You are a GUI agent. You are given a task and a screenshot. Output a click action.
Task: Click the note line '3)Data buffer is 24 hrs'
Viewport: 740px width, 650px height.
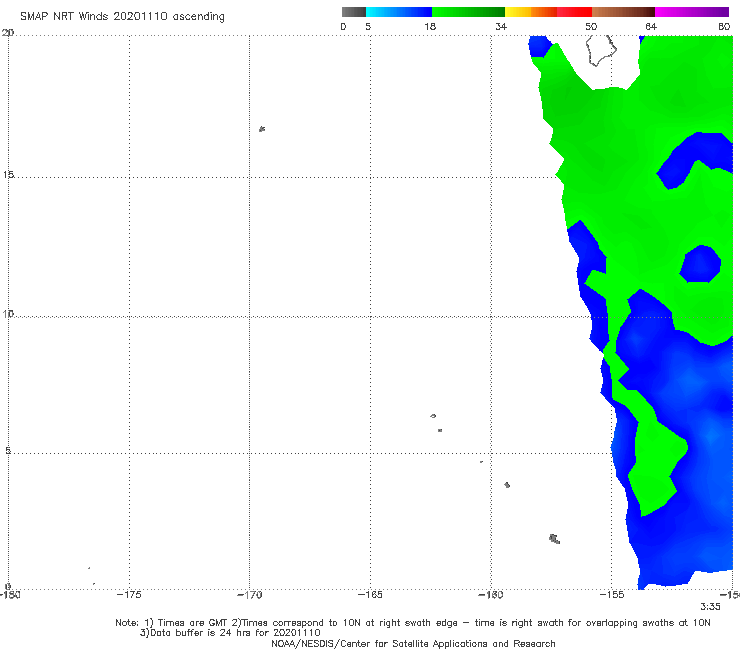tap(230, 633)
